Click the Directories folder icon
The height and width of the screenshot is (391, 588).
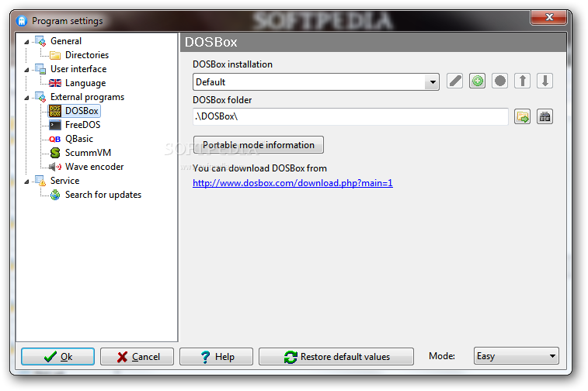(55, 55)
